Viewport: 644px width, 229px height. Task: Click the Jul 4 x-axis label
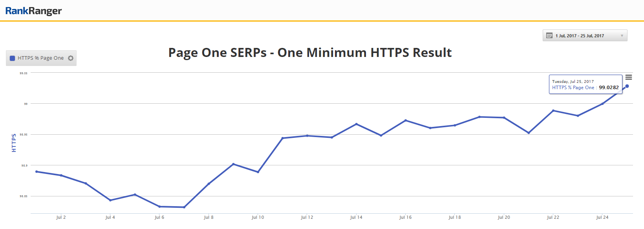(x=110, y=217)
